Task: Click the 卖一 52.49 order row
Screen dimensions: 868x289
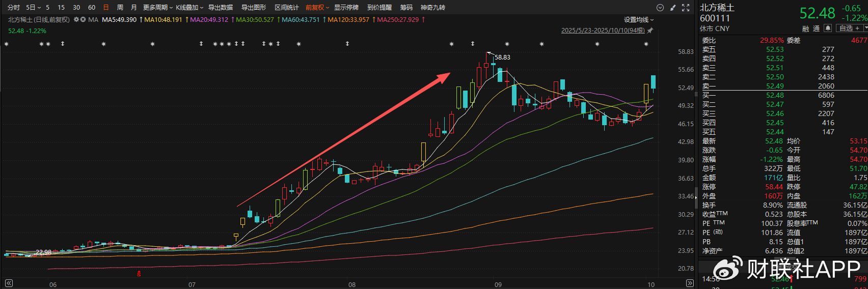Action: pyautogui.click(x=783, y=86)
